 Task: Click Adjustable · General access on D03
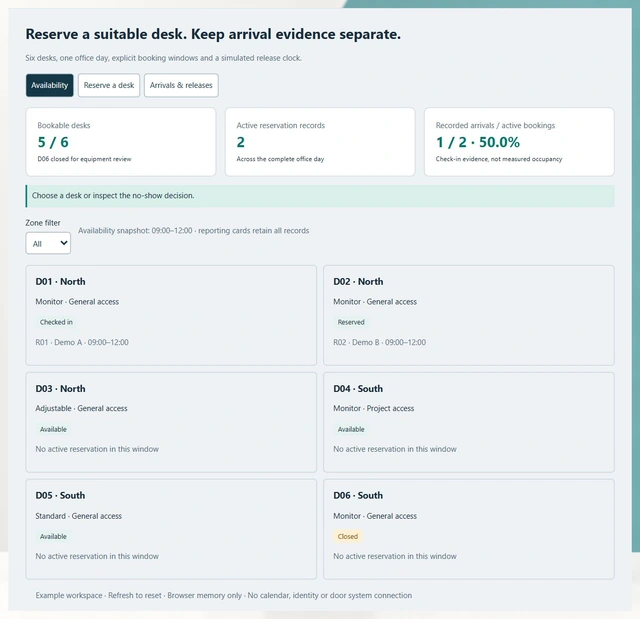82,408
